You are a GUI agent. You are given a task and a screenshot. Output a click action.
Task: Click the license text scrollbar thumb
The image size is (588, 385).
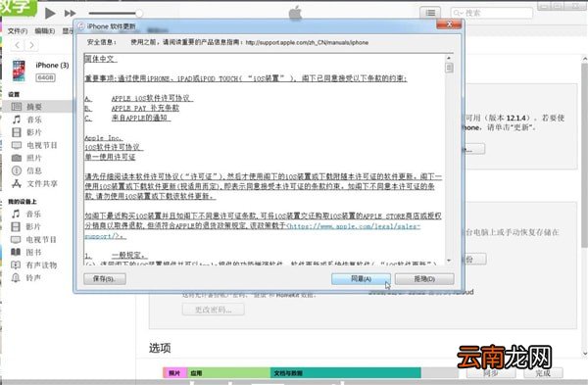point(449,68)
